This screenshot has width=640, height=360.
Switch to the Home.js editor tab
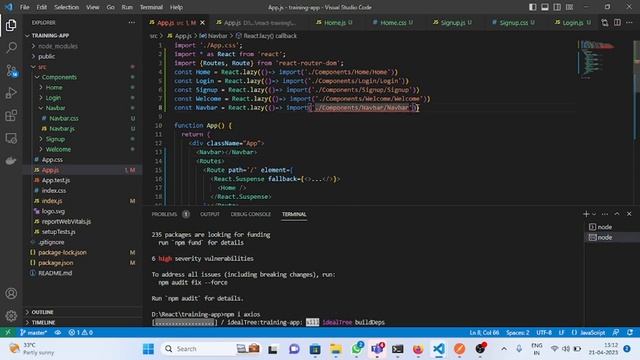tap(334, 22)
